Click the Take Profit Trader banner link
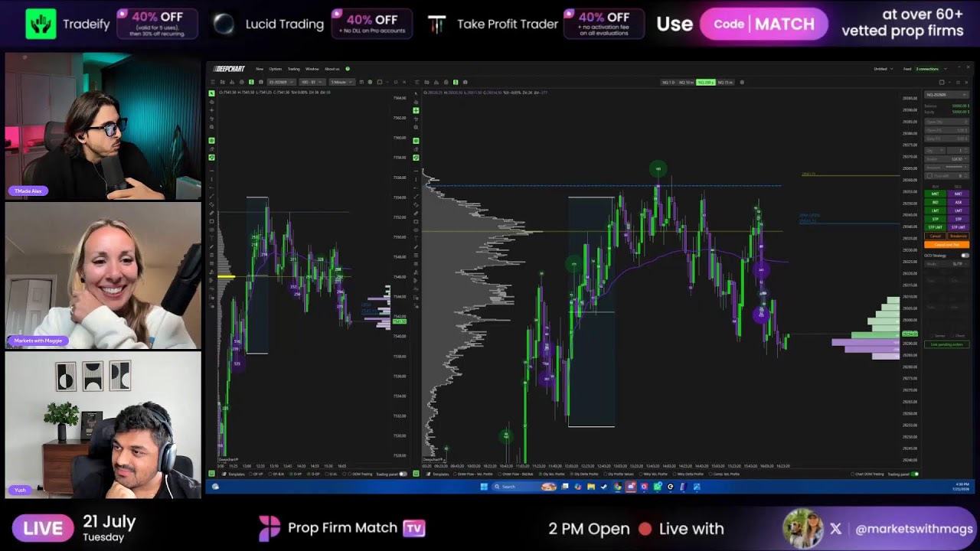The image size is (980, 551). tap(493, 24)
